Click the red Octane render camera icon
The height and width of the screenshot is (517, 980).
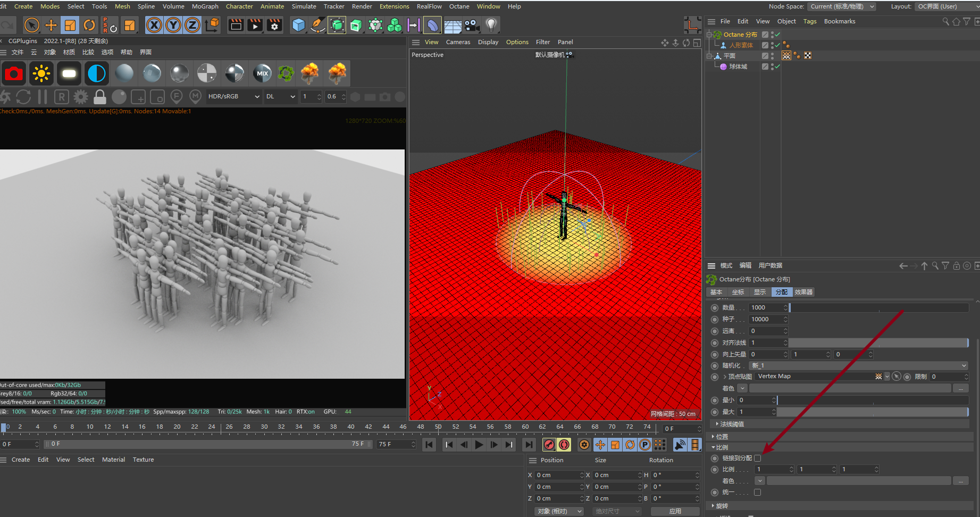[14, 73]
